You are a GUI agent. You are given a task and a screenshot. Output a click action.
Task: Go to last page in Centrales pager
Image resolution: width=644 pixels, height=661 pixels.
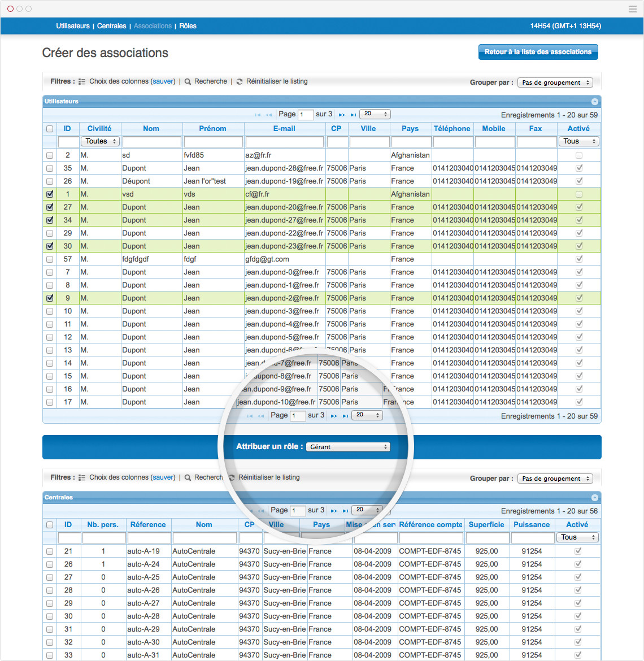pos(345,511)
